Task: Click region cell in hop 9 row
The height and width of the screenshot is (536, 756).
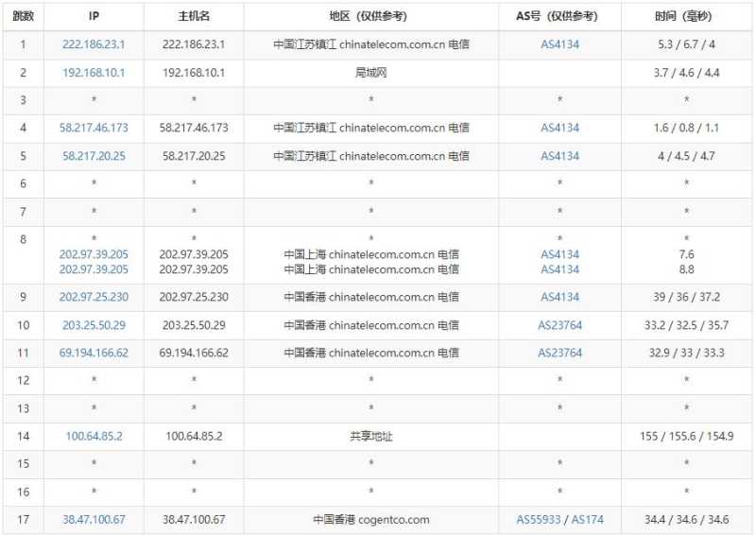Action: 370,297
